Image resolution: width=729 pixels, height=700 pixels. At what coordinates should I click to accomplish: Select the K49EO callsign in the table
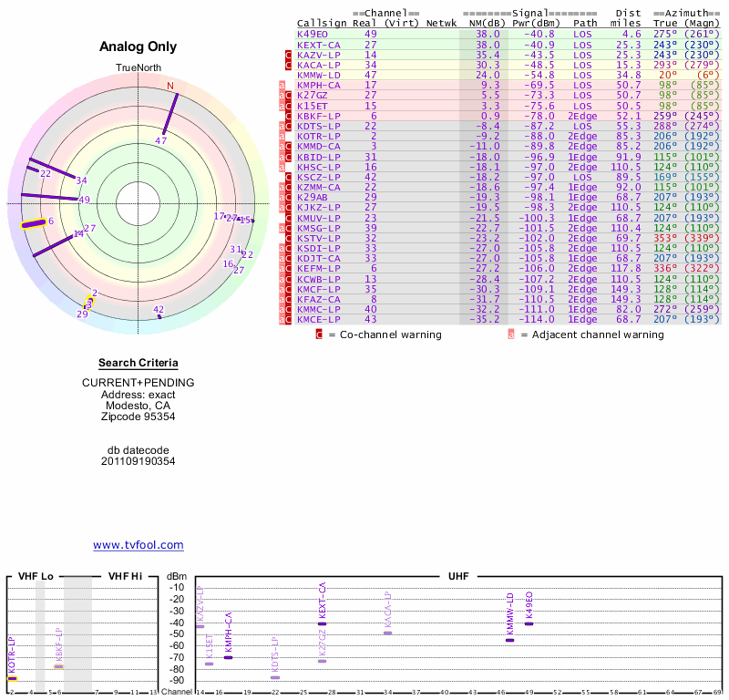313,35
